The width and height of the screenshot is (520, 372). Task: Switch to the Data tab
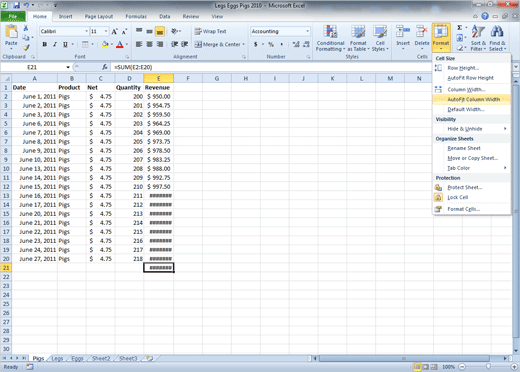(x=165, y=16)
